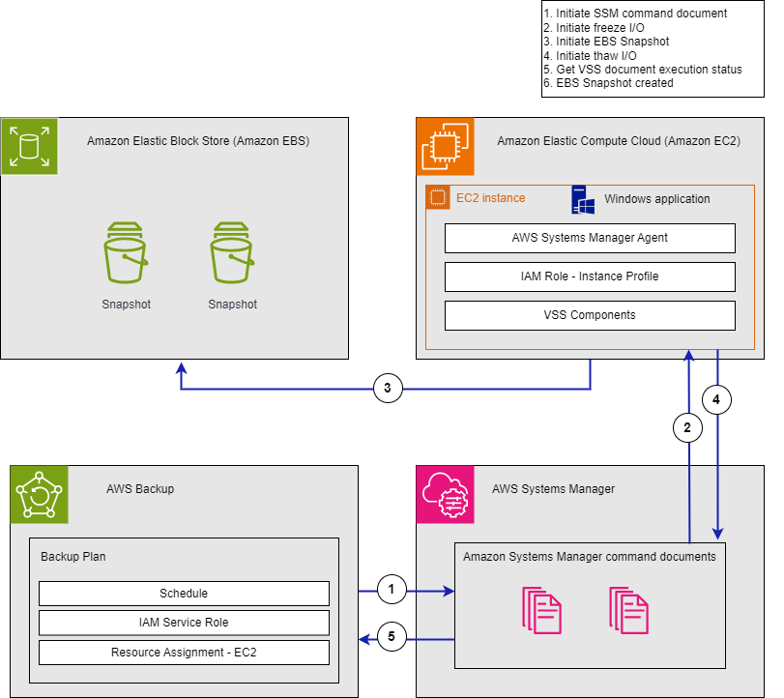This screenshot has width=784, height=698.
Task: Click the EC2 instance chip icon
Action: click(438, 197)
